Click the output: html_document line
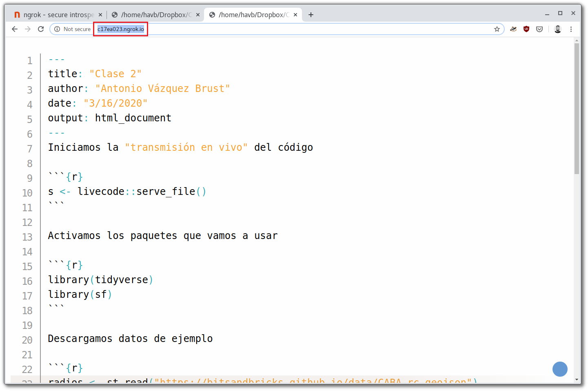Image resolution: width=588 pixels, height=391 pixels. coord(110,118)
